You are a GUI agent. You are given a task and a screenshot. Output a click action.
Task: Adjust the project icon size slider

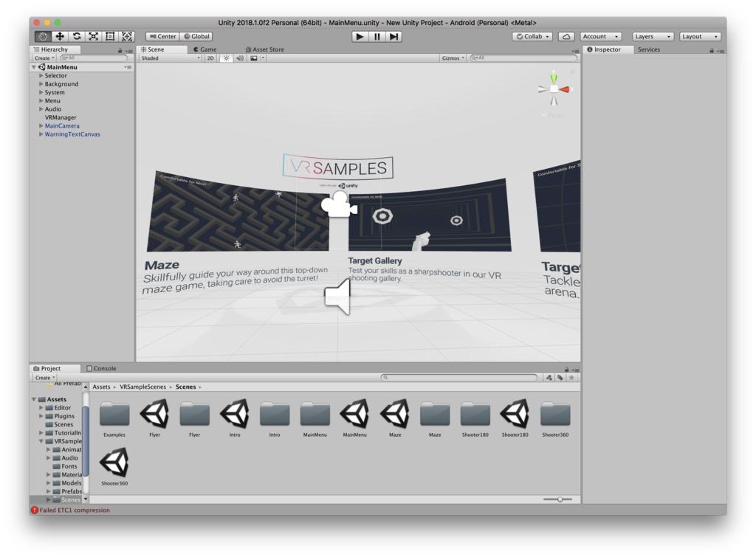[558, 499]
